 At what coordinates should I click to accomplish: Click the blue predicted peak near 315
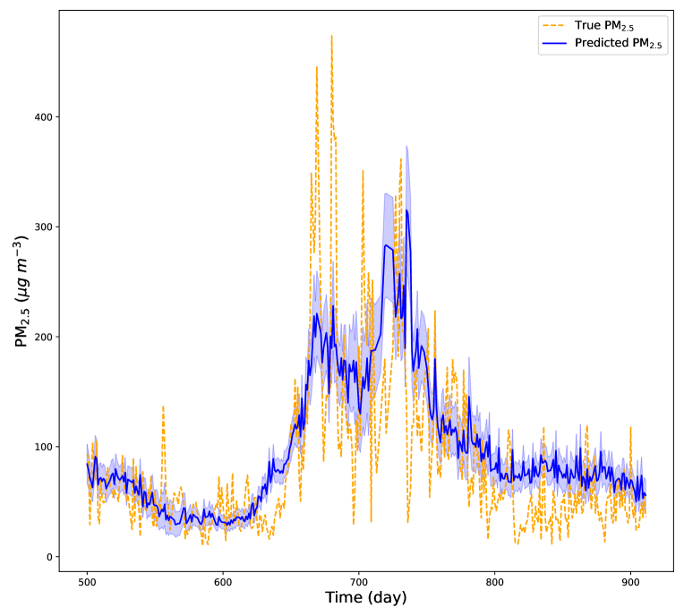pos(407,210)
